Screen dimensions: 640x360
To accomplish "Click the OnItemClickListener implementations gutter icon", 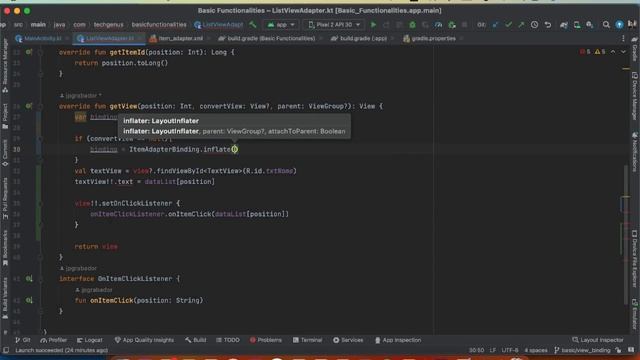I will tap(29, 279).
